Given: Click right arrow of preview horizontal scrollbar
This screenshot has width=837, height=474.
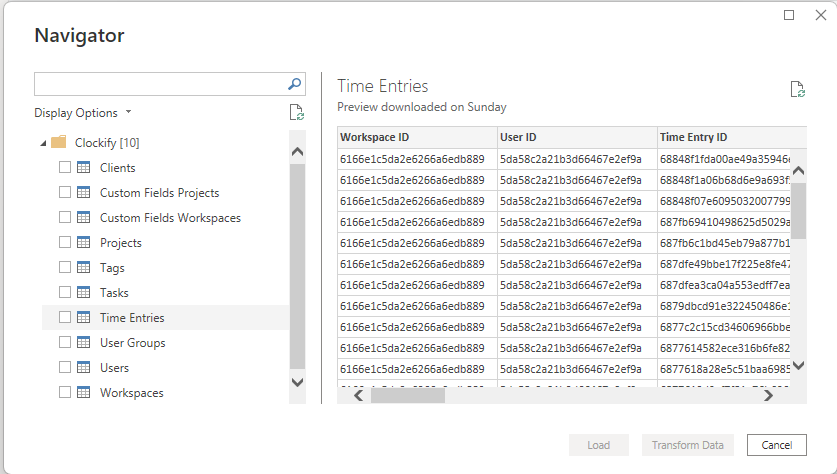Looking at the screenshot, I should 768,396.
